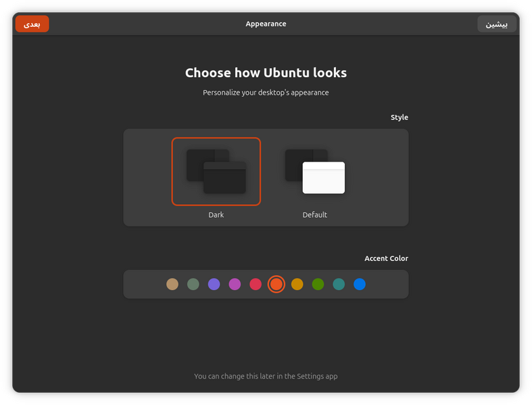The height and width of the screenshot is (405, 532).
Task: Click the orange بعدی (Next) button
Action: (32, 24)
